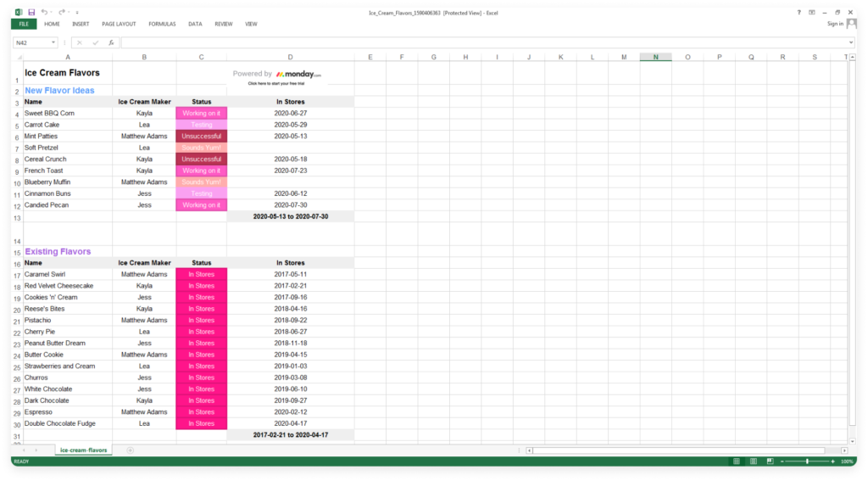This screenshot has width=868, height=481.
Task: Open the FORMULAS ribbon tab
Action: [162, 25]
